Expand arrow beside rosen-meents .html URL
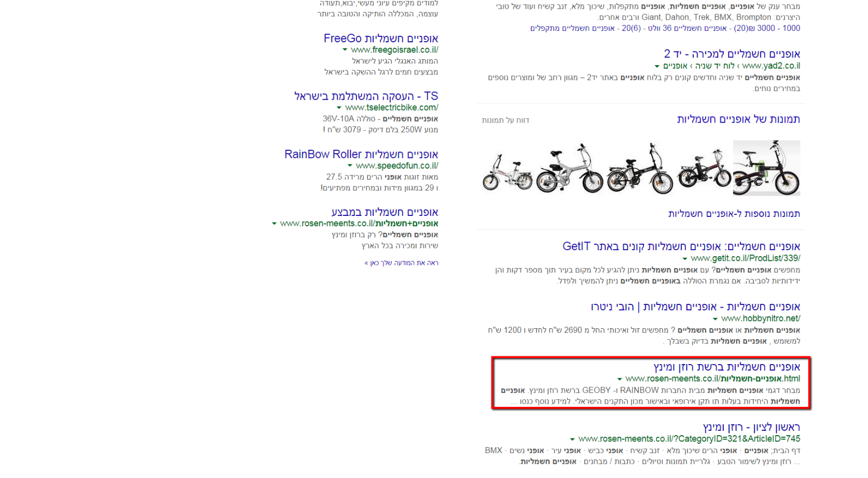This screenshot has height=478, width=868. coord(620,379)
